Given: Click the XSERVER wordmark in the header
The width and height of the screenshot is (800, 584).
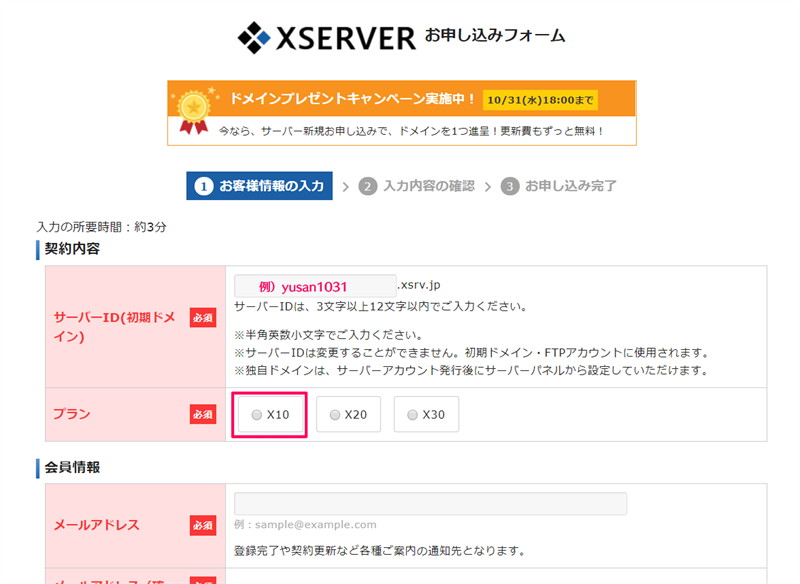Looking at the screenshot, I should coord(345,38).
